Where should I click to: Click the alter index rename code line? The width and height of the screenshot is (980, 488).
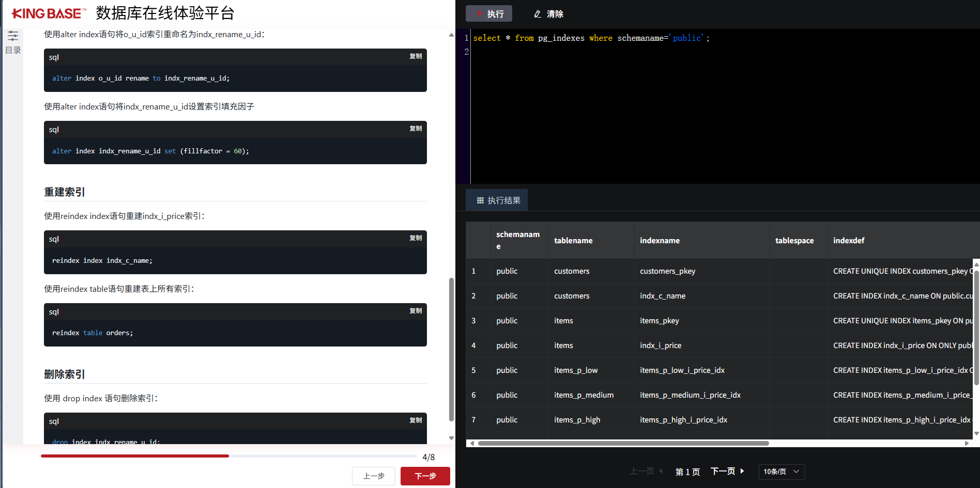click(x=141, y=78)
